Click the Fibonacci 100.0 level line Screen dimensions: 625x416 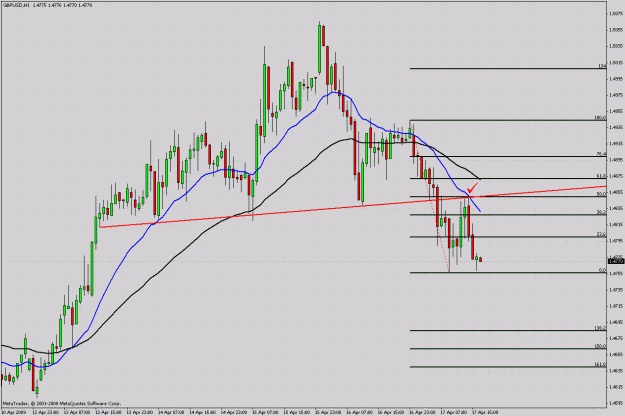click(508, 120)
